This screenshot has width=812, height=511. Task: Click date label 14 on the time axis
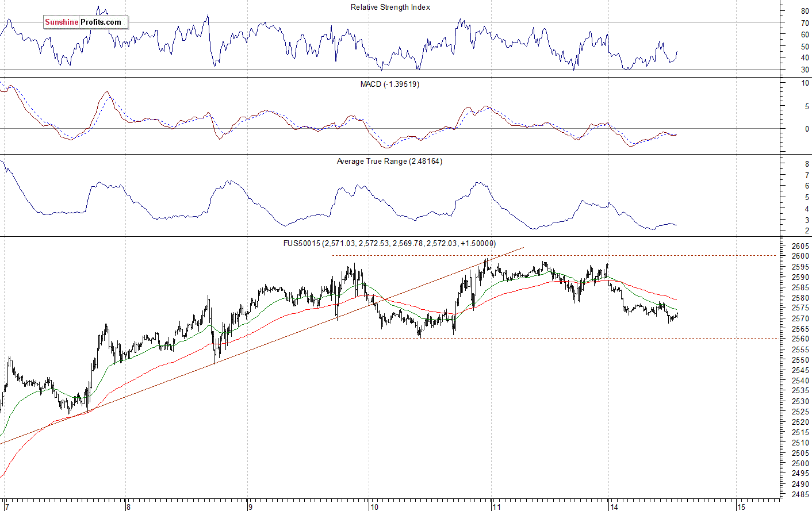[614, 507]
